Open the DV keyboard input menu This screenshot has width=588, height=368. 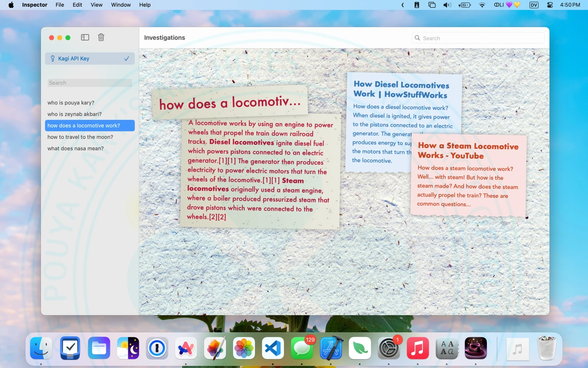534,5
